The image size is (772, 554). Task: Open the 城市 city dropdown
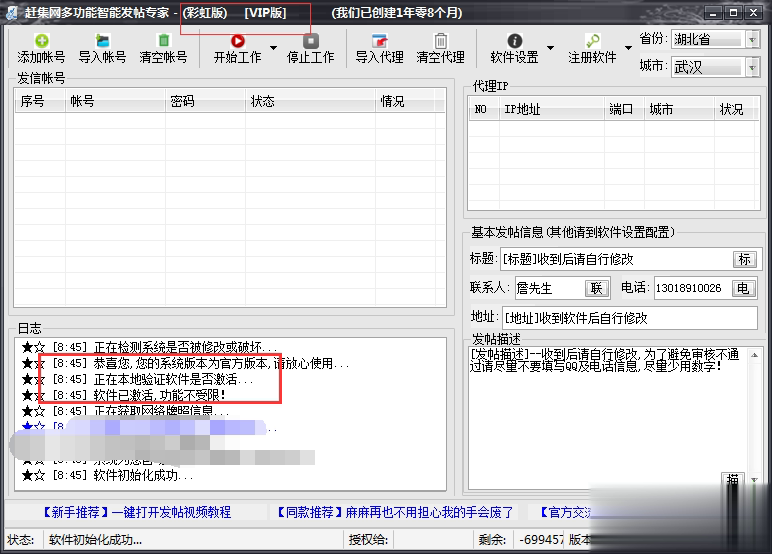752,67
